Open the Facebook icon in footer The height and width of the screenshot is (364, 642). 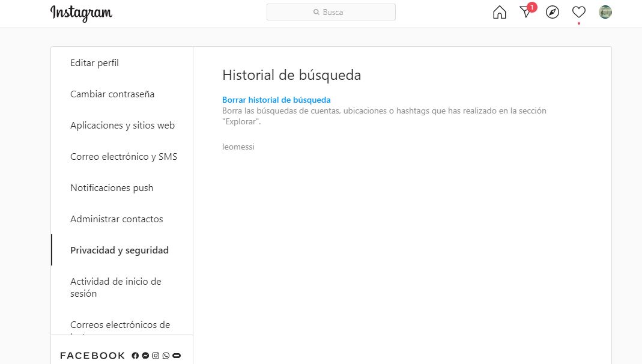(x=135, y=355)
